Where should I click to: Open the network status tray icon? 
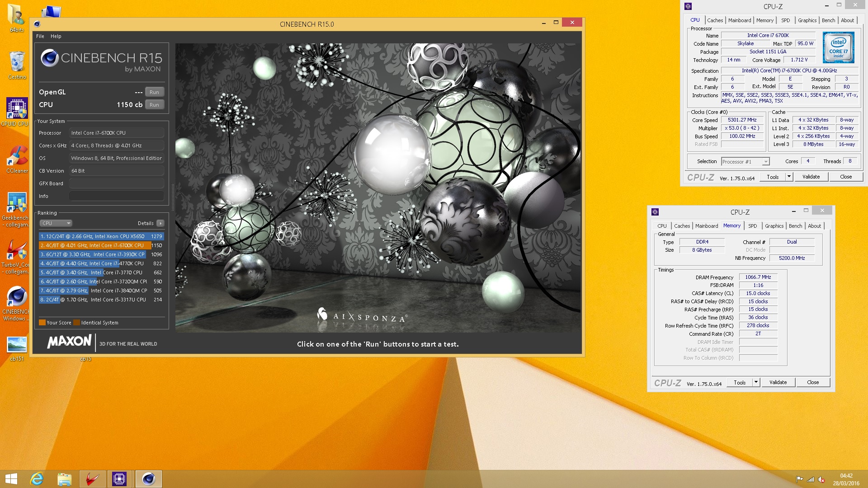(x=811, y=479)
